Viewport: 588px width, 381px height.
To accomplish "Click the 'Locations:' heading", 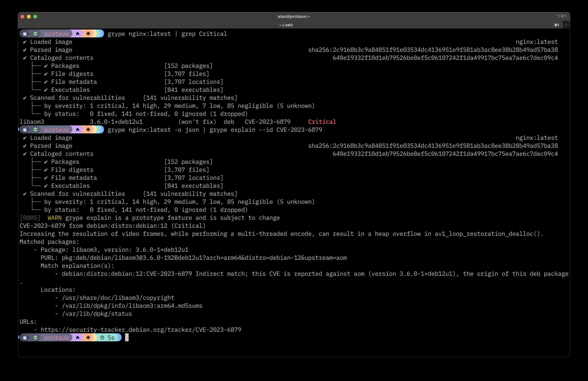I will [58, 290].
